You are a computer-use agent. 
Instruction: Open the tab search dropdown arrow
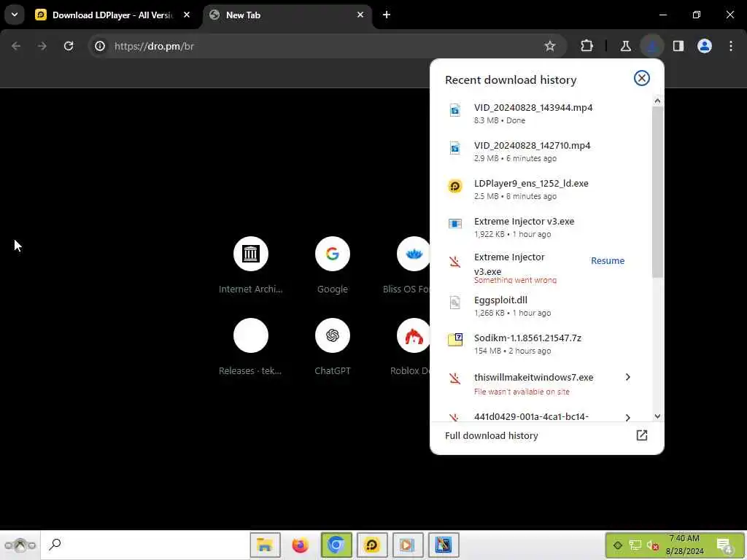(15, 15)
